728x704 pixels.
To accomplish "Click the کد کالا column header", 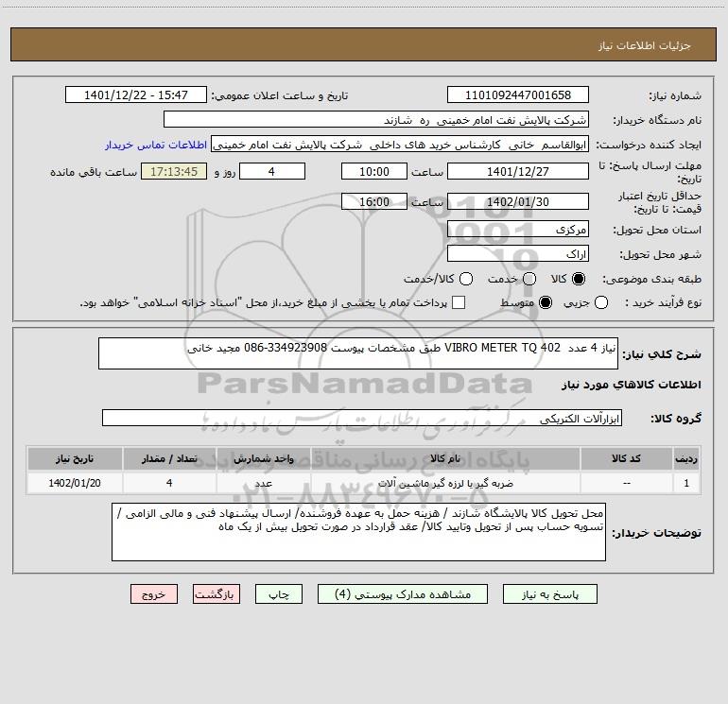I will click(x=626, y=458).
